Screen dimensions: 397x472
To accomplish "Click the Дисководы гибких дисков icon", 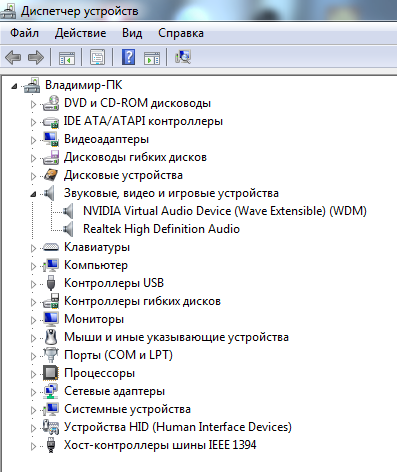I will (51, 157).
